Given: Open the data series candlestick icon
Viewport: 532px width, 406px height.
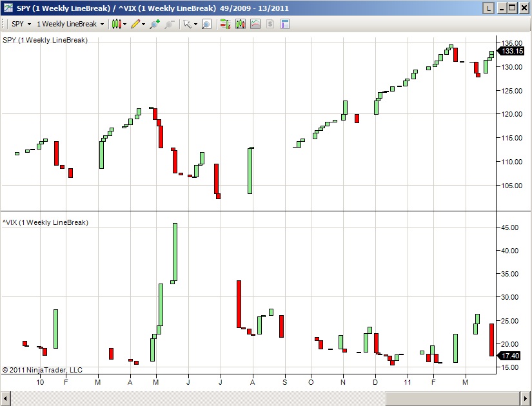Looking at the screenshot, I should pos(241,24).
